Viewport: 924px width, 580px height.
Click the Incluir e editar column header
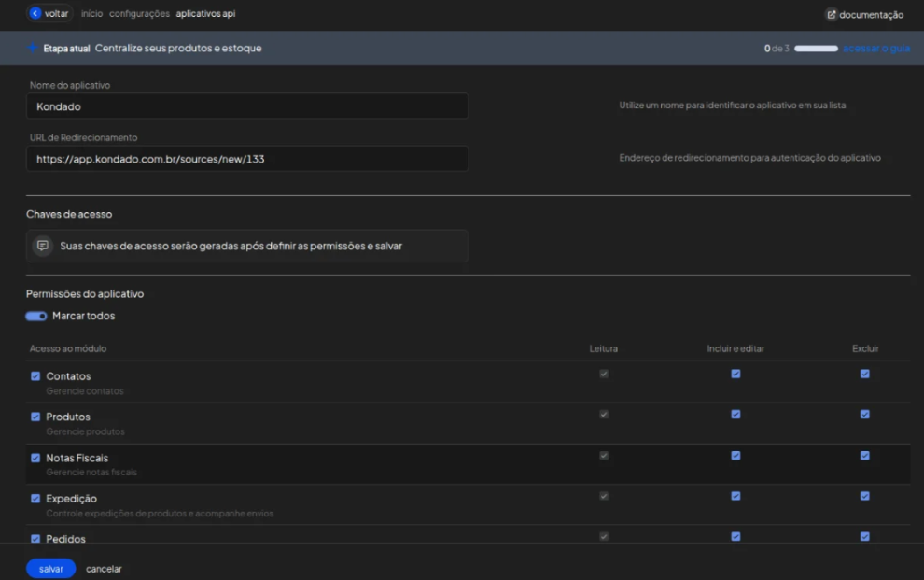[x=735, y=348]
